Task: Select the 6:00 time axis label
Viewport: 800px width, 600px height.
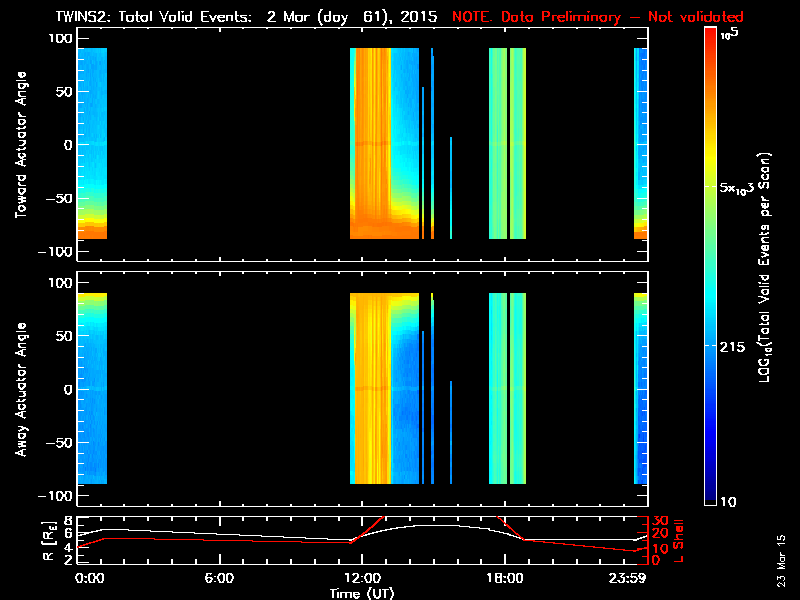Action: pyautogui.click(x=219, y=578)
